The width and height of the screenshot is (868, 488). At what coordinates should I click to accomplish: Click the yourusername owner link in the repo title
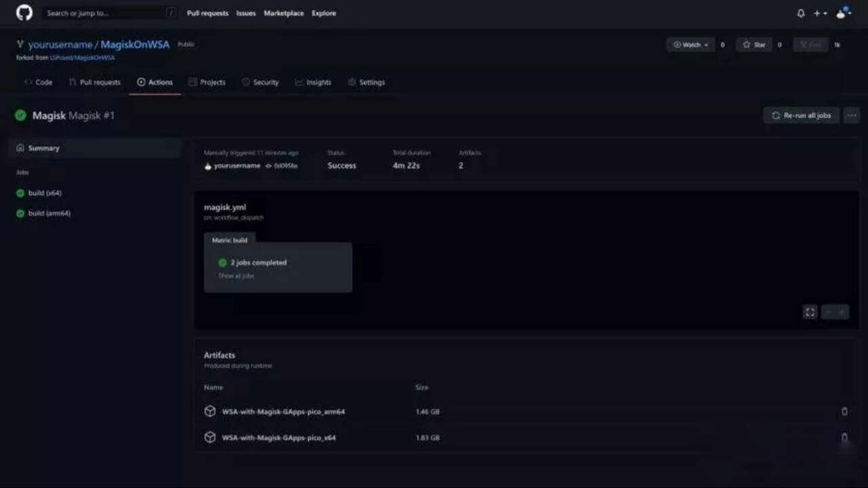[60, 45]
